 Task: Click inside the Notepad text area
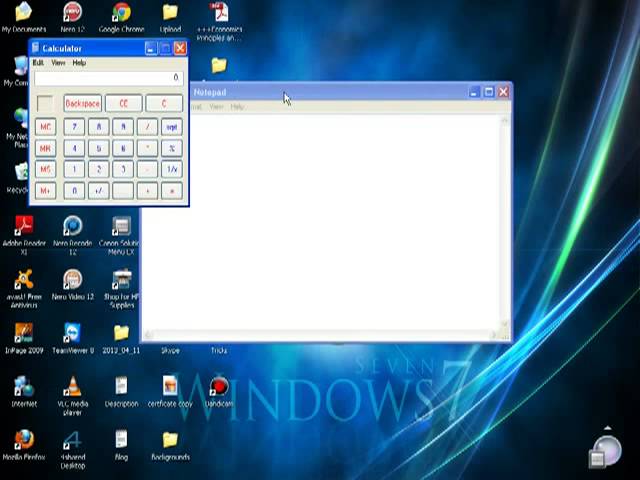point(320,222)
